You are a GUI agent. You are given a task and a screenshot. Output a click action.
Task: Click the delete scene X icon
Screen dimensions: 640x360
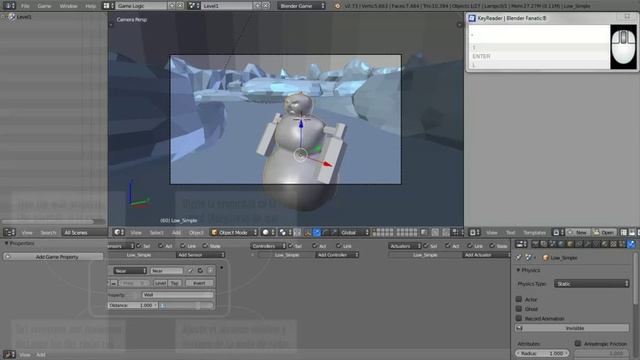click(x=266, y=6)
